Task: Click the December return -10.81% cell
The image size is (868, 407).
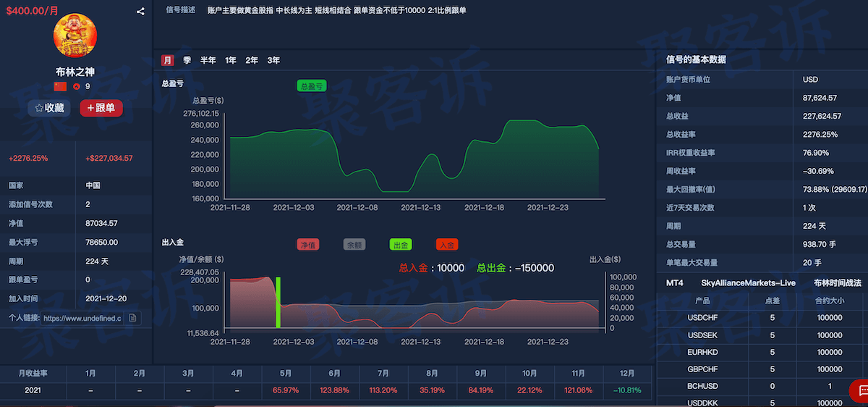Action: click(x=627, y=390)
